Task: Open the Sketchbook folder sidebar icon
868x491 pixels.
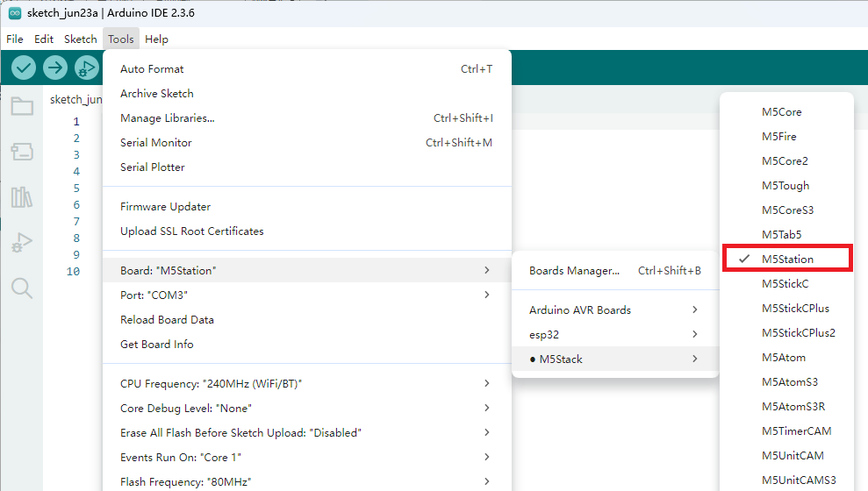Action: click(22, 105)
